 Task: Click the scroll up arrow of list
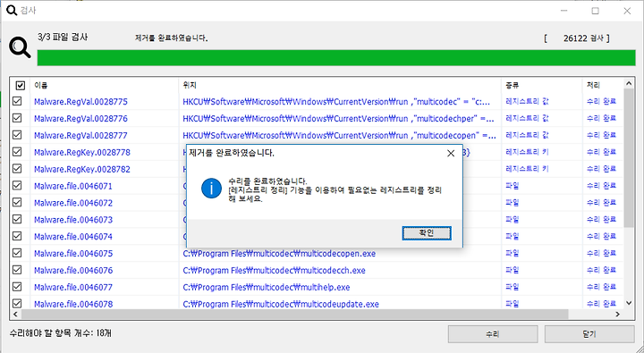629,84
